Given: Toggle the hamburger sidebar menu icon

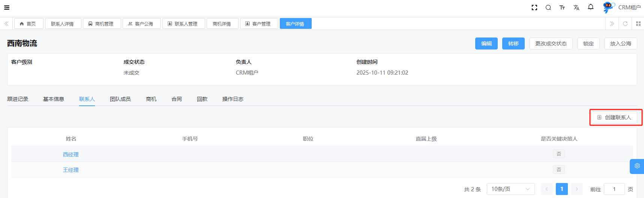Looking at the screenshot, I should click(7, 7).
